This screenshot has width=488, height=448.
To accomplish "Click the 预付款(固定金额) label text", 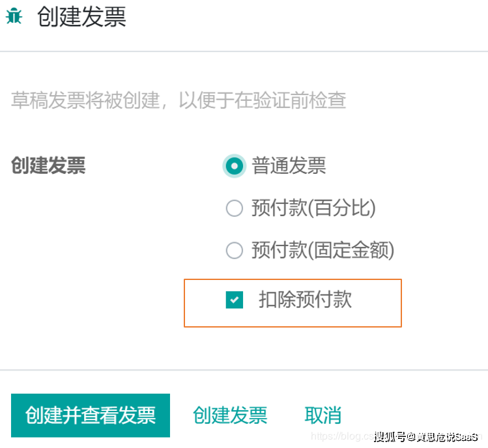I will [x=323, y=250].
